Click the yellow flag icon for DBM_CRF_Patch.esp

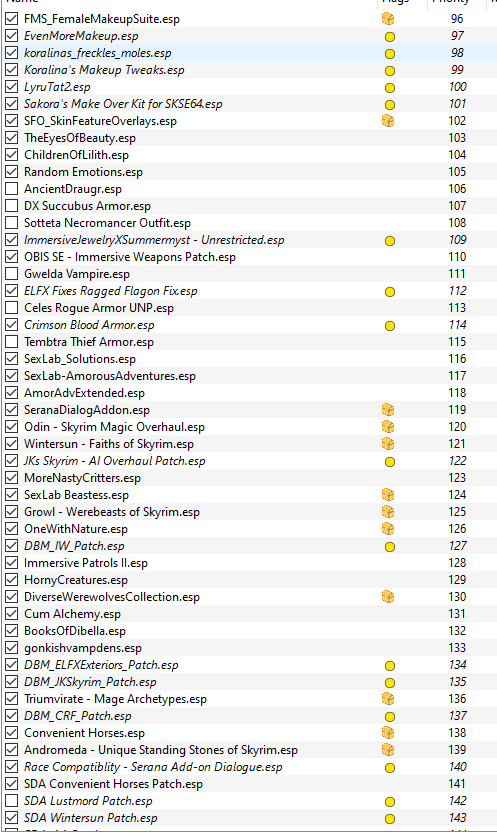coord(390,717)
